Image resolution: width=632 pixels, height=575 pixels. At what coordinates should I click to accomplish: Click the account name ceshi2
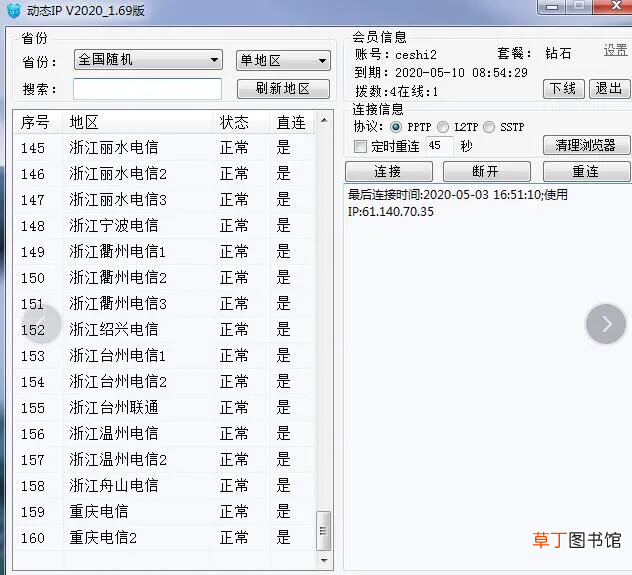coord(416,55)
